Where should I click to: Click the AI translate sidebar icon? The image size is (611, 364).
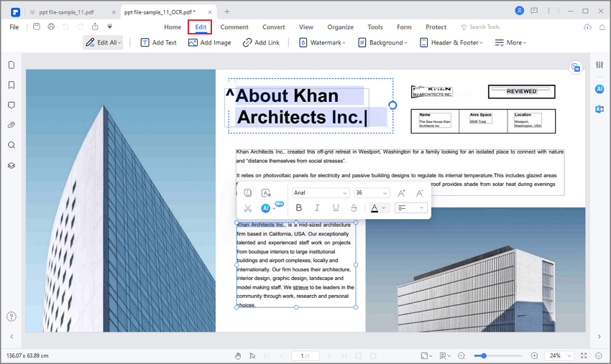[599, 109]
